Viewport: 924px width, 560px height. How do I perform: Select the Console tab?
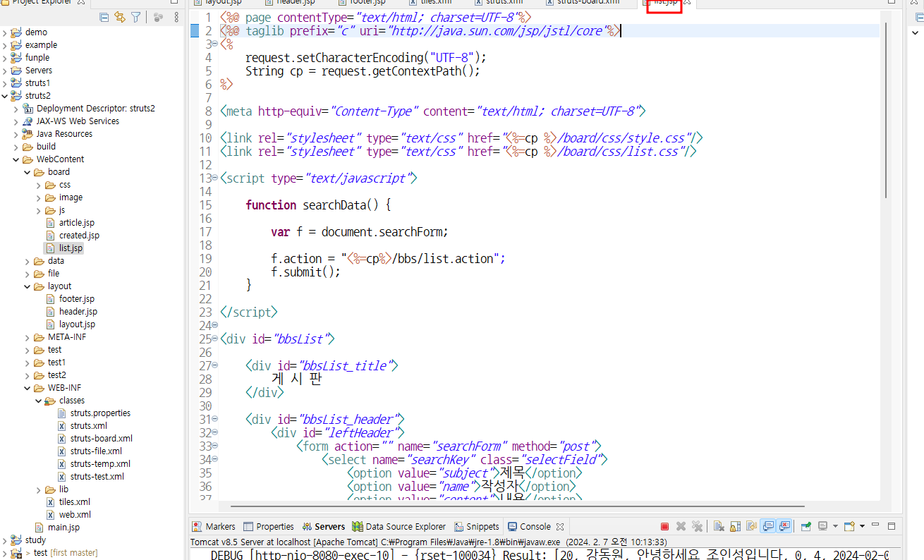click(529, 526)
